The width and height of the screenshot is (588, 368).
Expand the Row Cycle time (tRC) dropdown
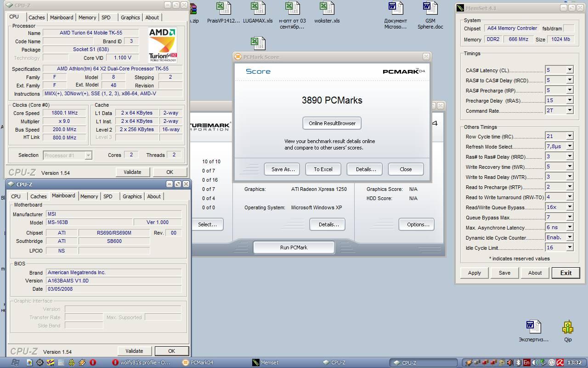pos(570,136)
